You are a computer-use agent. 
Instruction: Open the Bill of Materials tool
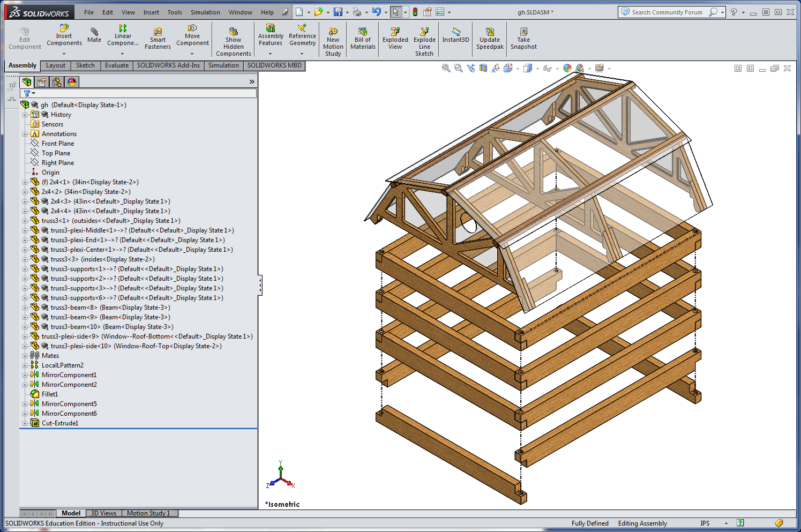click(363, 39)
